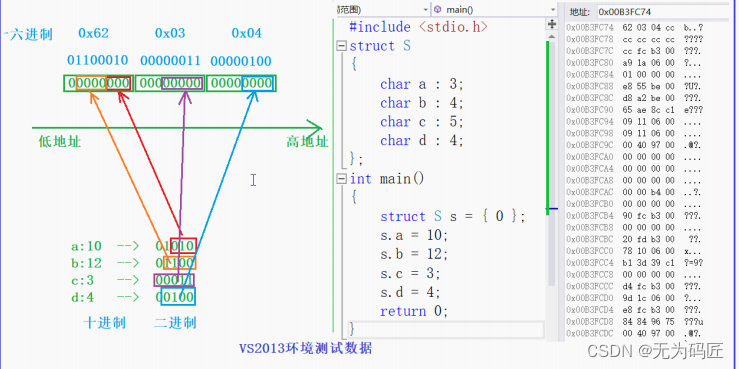The height and width of the screenshot is (369, 739).
Task: Select memory row 0x00B3FCBC
Action: click(x=635, y=239)
